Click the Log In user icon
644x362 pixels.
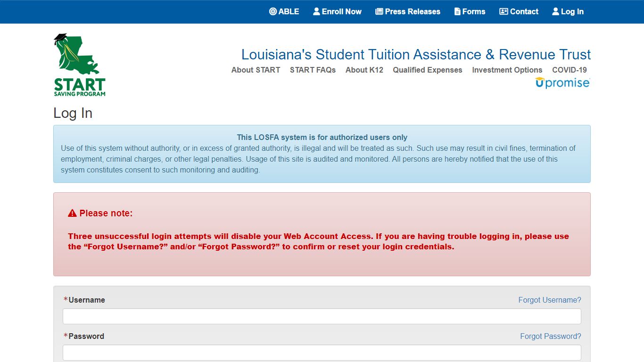[x=555, y=11]
